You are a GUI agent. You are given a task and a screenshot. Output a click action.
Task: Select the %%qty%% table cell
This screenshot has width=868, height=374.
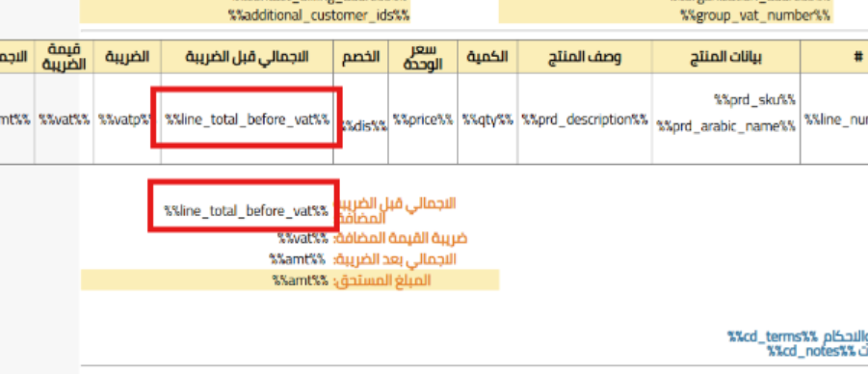(x=487, y=120)
